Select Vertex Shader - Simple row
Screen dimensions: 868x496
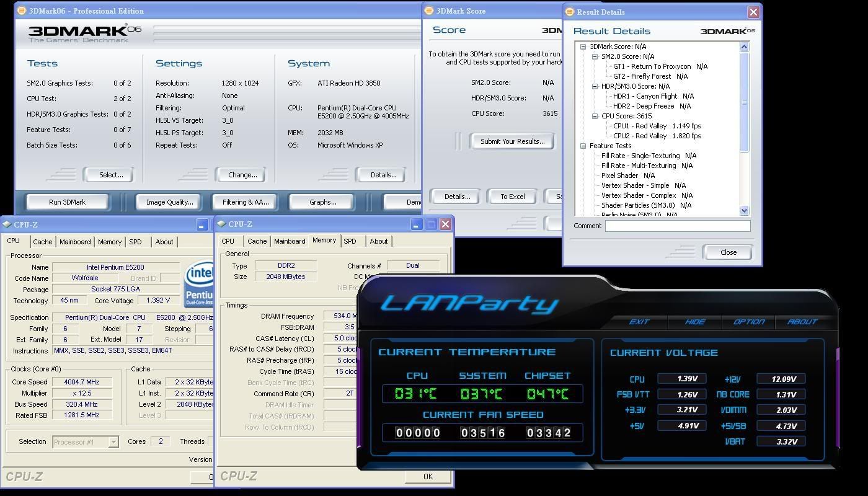click(x=644, y=185)
